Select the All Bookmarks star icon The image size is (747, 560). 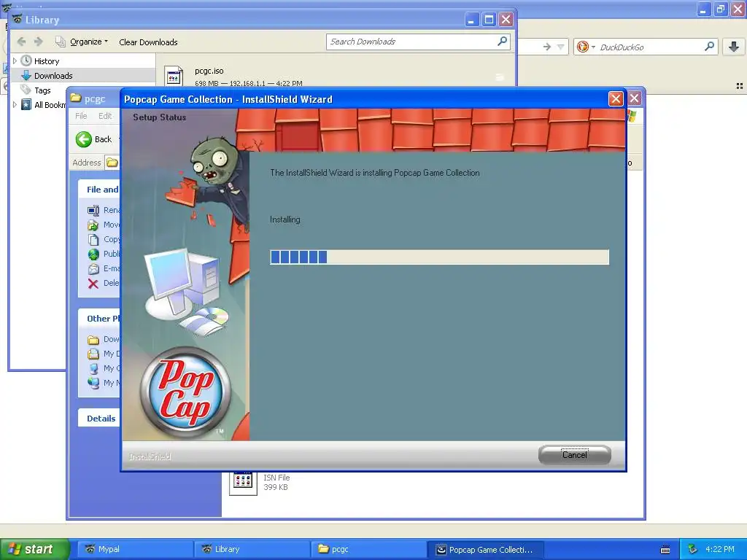tap(26, 105)
